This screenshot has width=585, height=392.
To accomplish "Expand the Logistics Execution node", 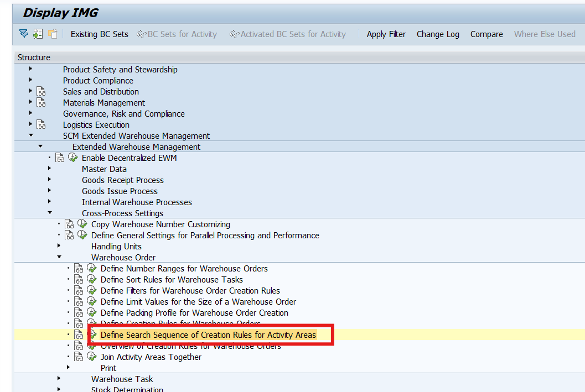I will click(30, 124).
